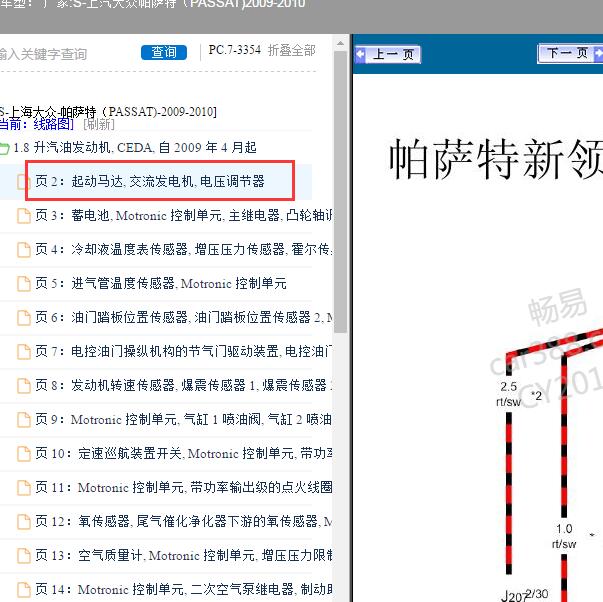Open 页 11: 带功率输出级的点火线圈

click(x=184, y=487)
